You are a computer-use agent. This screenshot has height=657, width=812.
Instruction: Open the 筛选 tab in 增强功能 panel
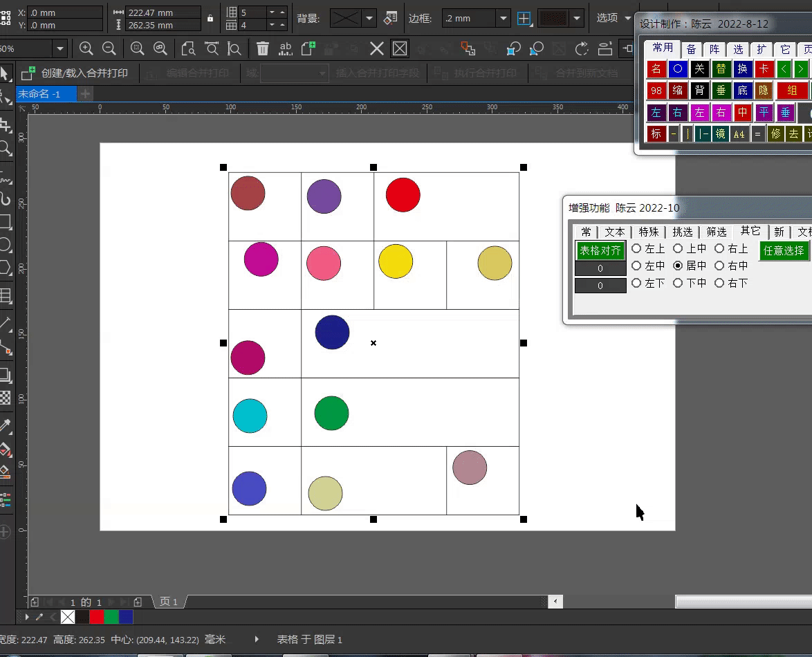716,232
